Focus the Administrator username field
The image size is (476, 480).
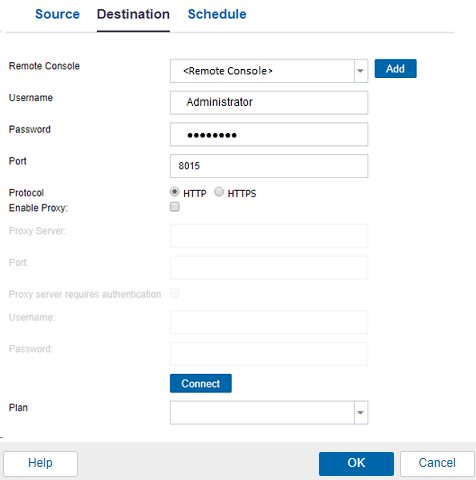[269, 103]
